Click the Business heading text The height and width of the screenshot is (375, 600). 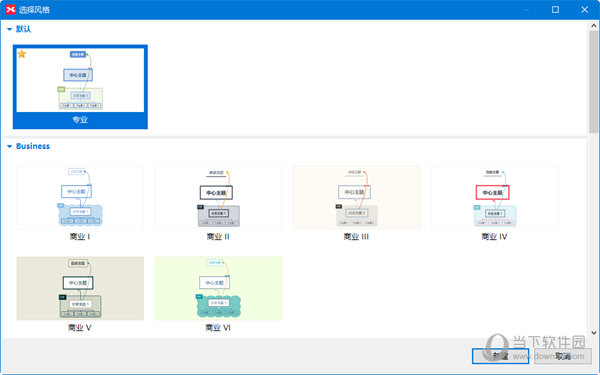pyautogui.click(x=33, y=146)
